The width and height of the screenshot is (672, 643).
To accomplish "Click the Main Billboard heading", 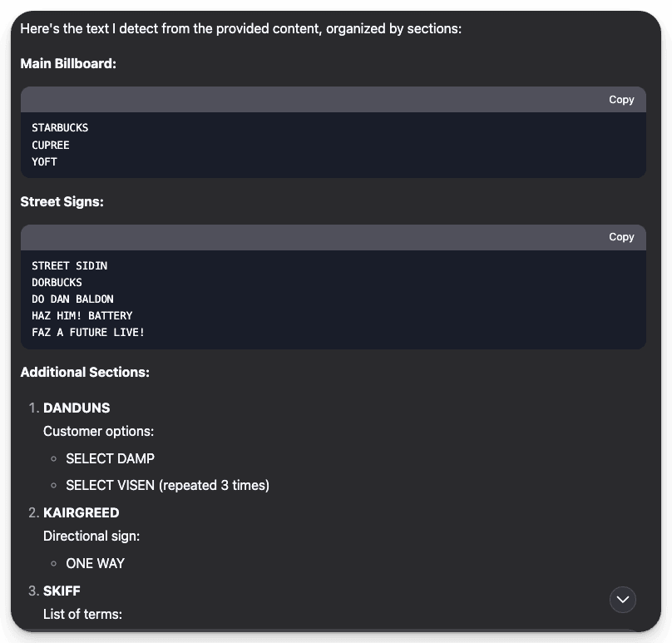I will 68,63.
